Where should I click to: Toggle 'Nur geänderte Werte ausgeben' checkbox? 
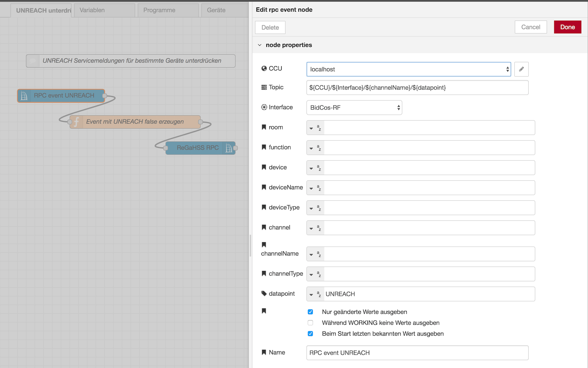310,312
